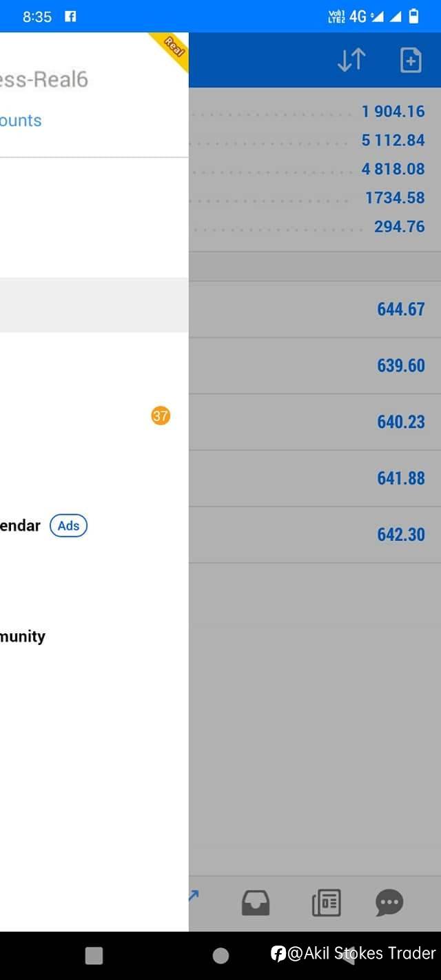
Task: Tap the Android recent apps square button
Action: coord(94,955)
